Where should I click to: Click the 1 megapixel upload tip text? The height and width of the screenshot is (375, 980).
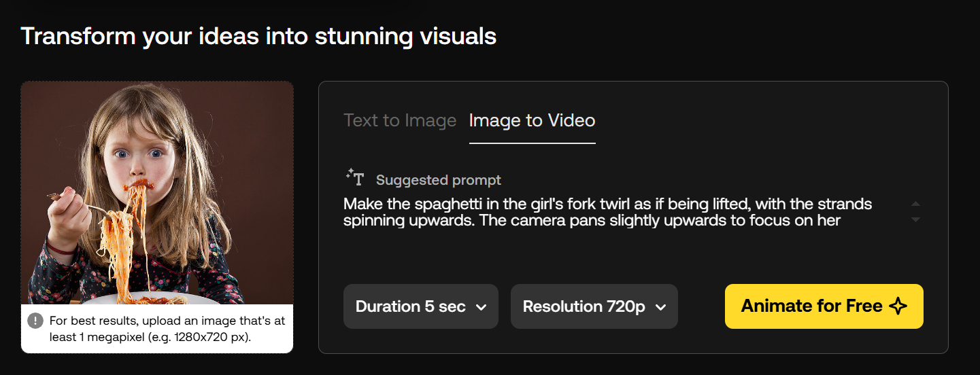[x=167, y=329]
